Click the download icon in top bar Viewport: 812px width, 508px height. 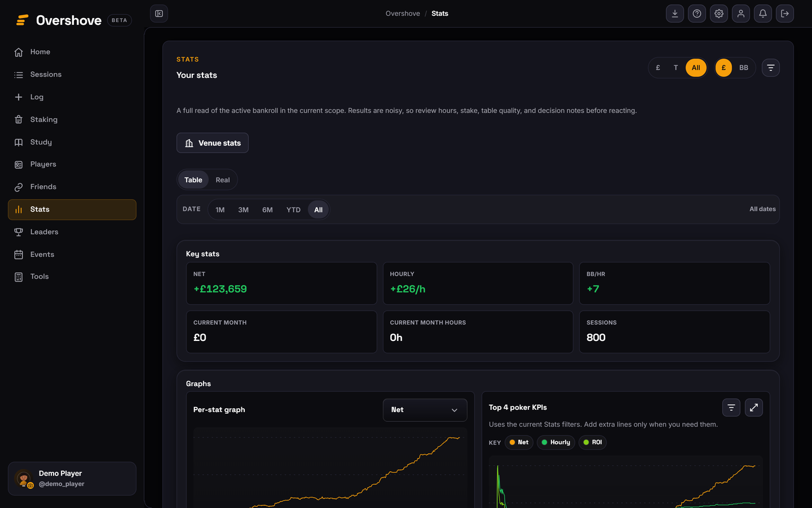pos(675,14)
